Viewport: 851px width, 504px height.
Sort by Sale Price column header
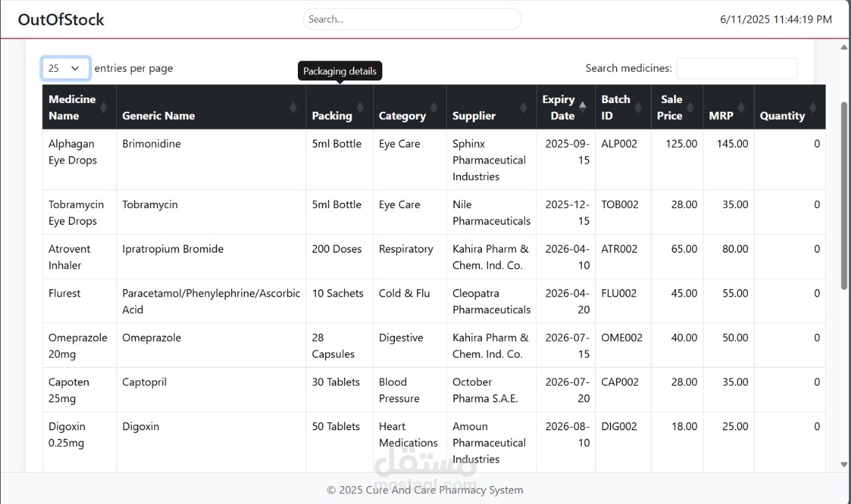click(x=677, y=107)
